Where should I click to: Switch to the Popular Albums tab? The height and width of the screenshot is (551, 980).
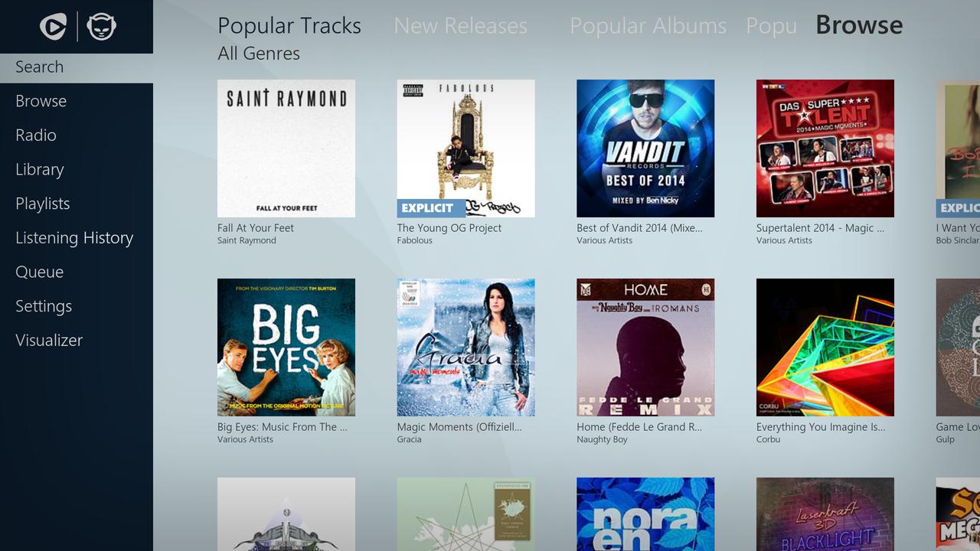pyautogui.click(x=648, y=26)
